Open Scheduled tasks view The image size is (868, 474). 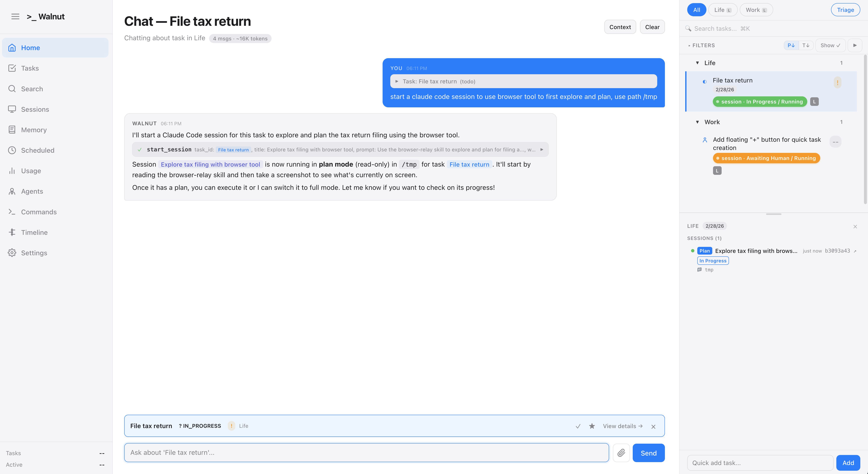(x=37, y=150)
